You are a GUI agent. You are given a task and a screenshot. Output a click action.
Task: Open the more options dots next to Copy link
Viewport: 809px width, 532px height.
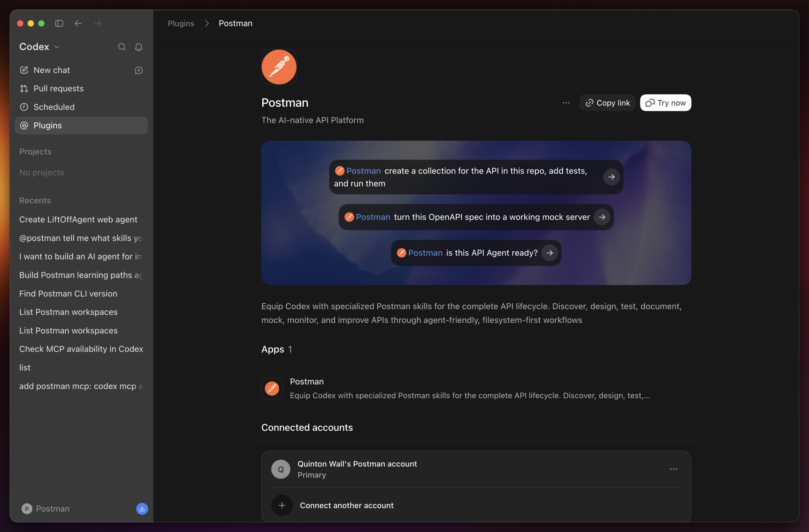coord(566,103)
